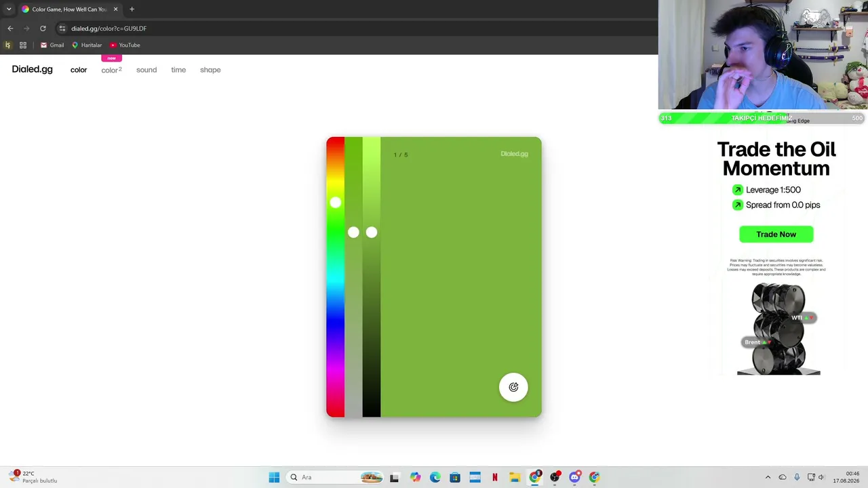Screen dimensions: 868x488
Task: Click the oil barrels ad image
Action: (778, 329)
